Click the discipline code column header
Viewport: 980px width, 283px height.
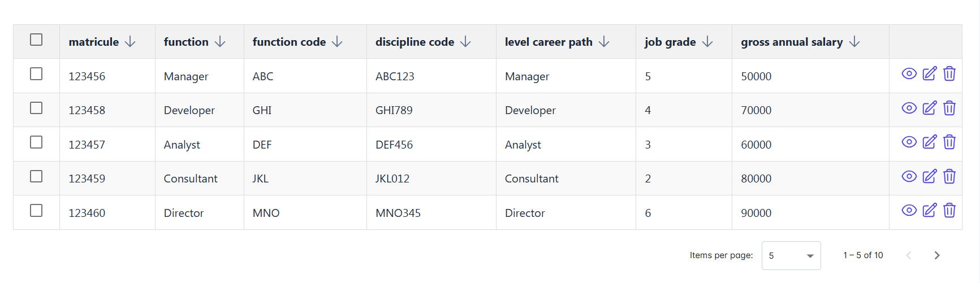(415, 42)
